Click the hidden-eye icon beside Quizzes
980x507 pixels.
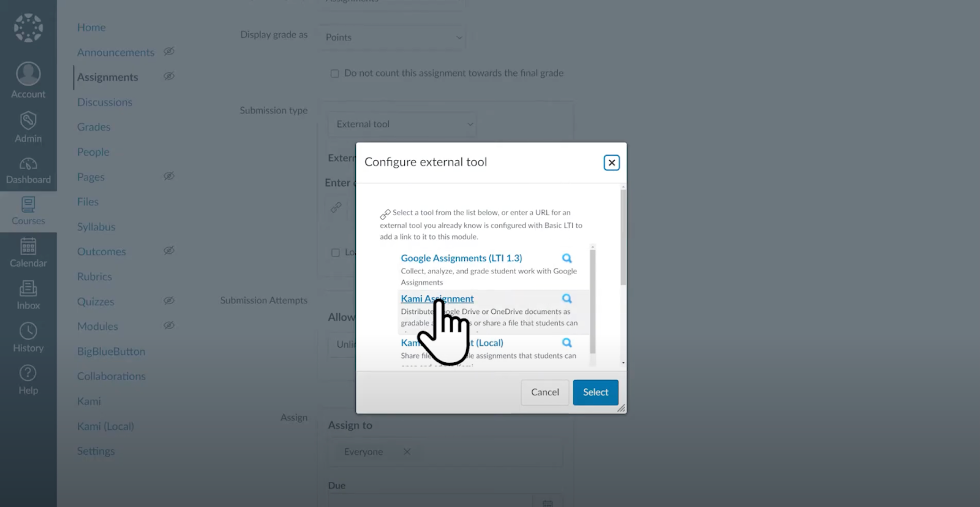point(169,300)
